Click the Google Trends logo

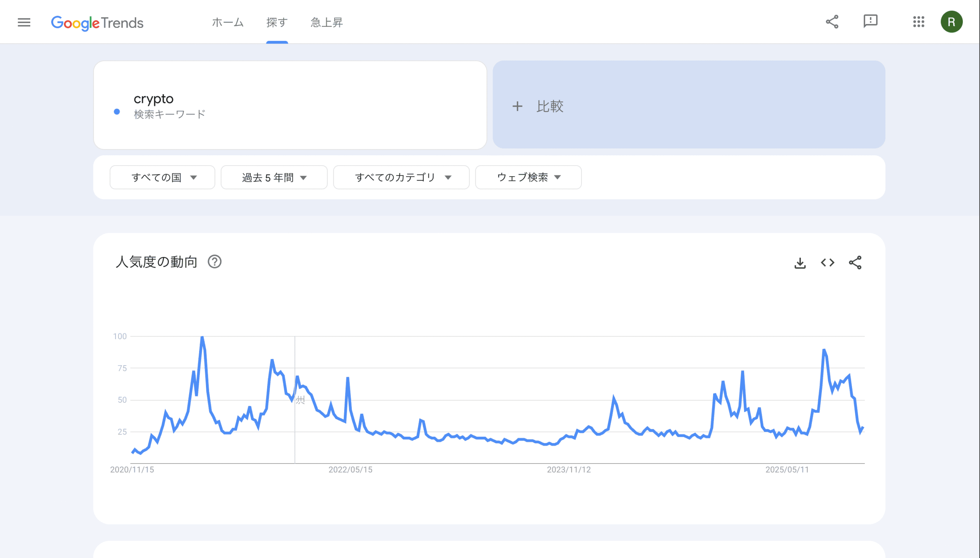tap(97, 23)
